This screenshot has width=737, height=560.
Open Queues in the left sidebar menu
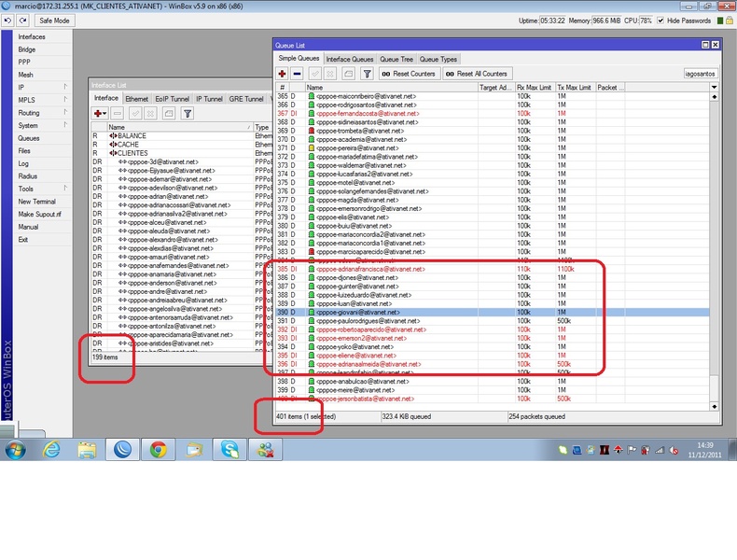[x=29, y=138]
